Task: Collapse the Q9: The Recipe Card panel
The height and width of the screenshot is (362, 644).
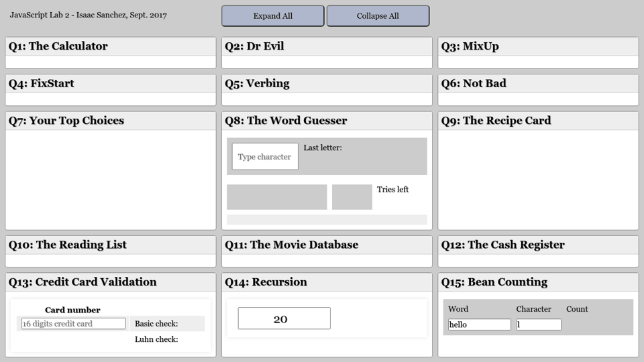Action: pos(538,121)
